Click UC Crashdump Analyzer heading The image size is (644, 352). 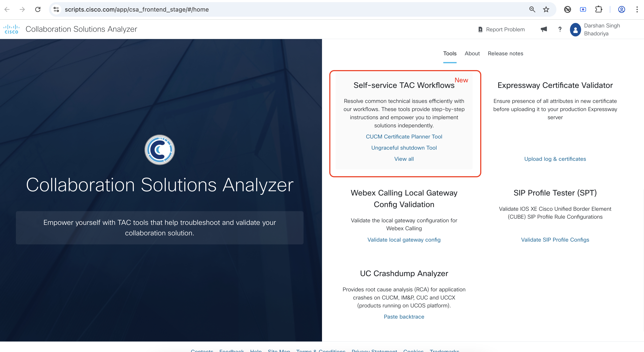coord(404,274)
